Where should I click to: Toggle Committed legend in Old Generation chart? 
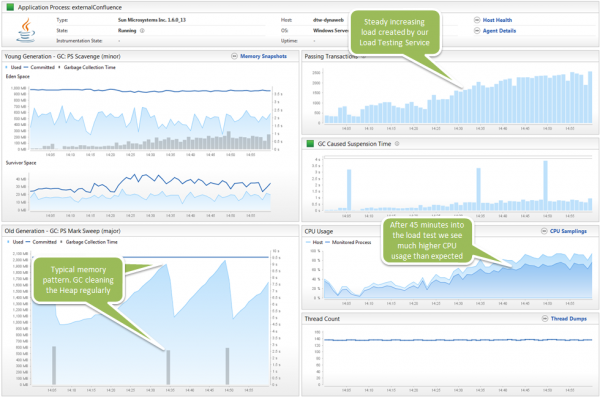pyautogui.click(x=41, y=242)
